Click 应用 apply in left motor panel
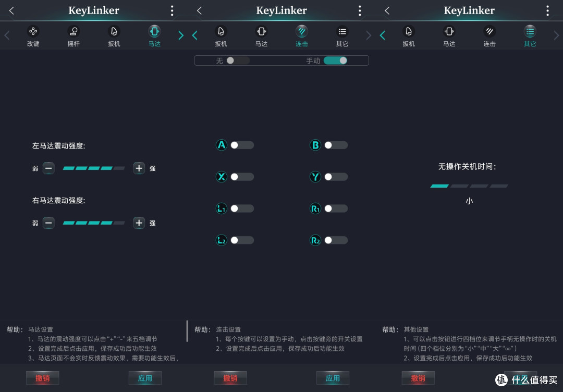 145,378
